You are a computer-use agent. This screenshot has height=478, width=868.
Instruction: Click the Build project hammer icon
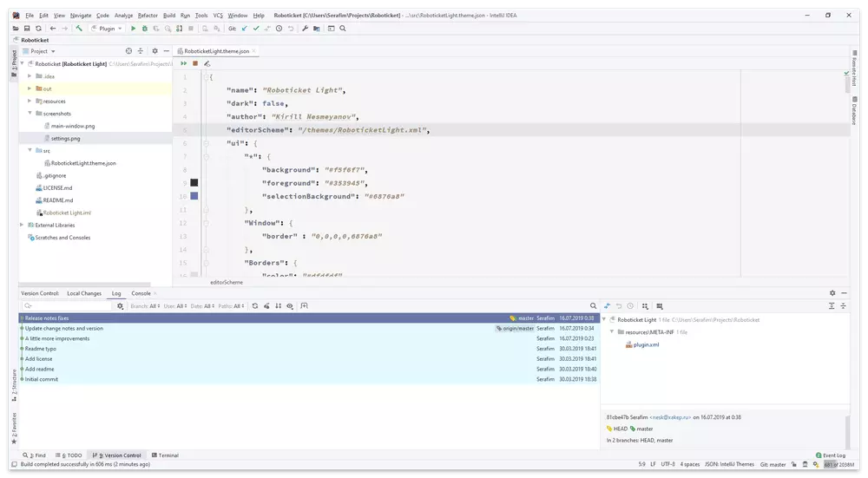79,29
